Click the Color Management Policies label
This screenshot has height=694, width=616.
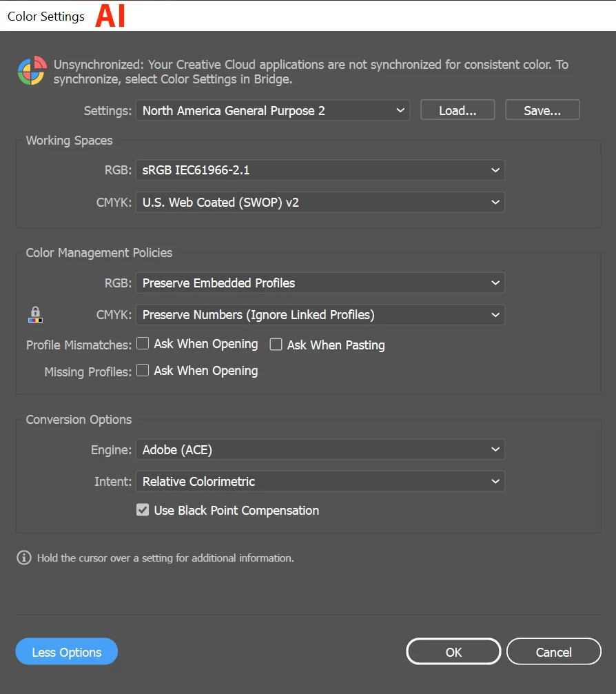point(99,253)
